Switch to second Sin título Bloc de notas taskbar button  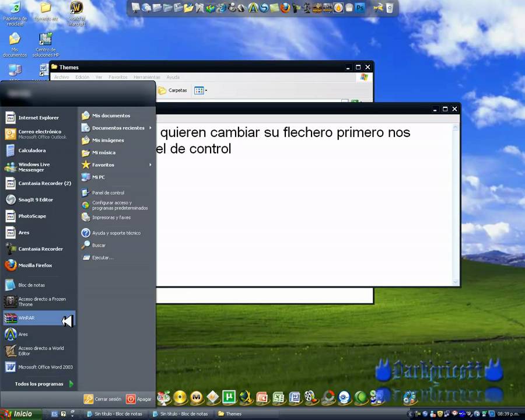point(181,414)
